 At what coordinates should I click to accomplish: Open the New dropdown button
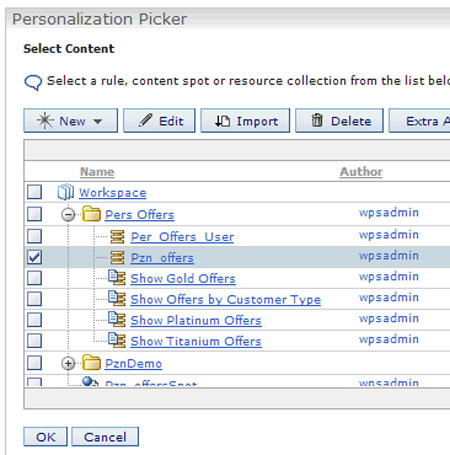(71, 121)
